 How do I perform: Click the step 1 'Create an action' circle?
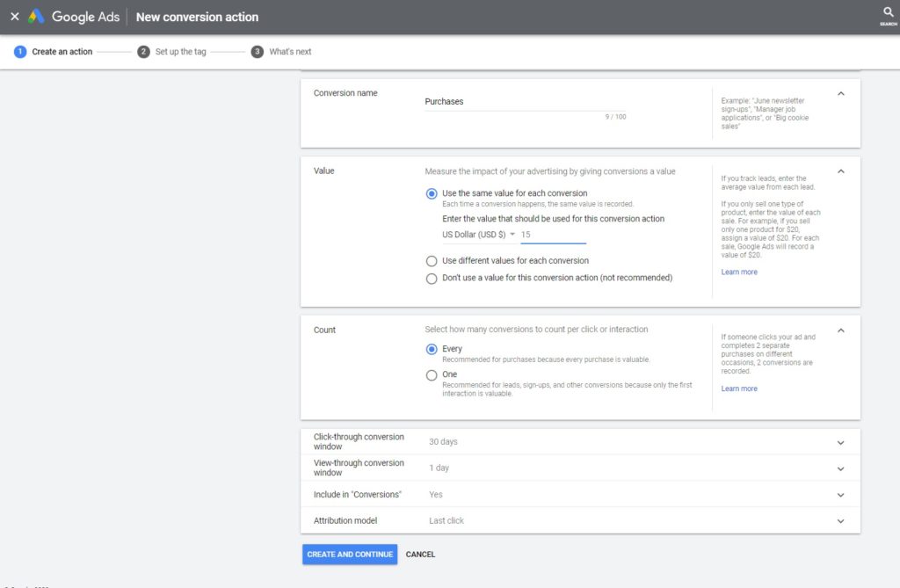pyautogui.click(x=19, y=51)
